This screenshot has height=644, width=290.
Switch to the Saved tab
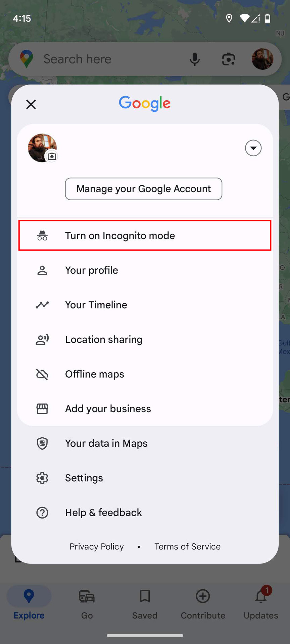[x=145, y=604]
